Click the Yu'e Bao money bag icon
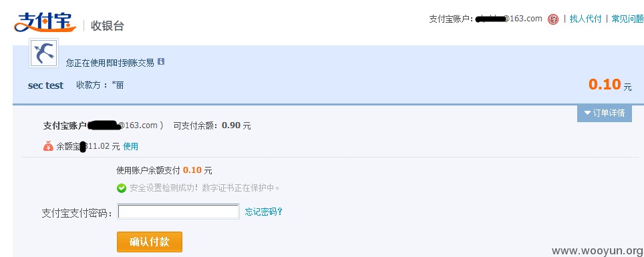This screenshot has height=257, width=644. pos(49,146)
